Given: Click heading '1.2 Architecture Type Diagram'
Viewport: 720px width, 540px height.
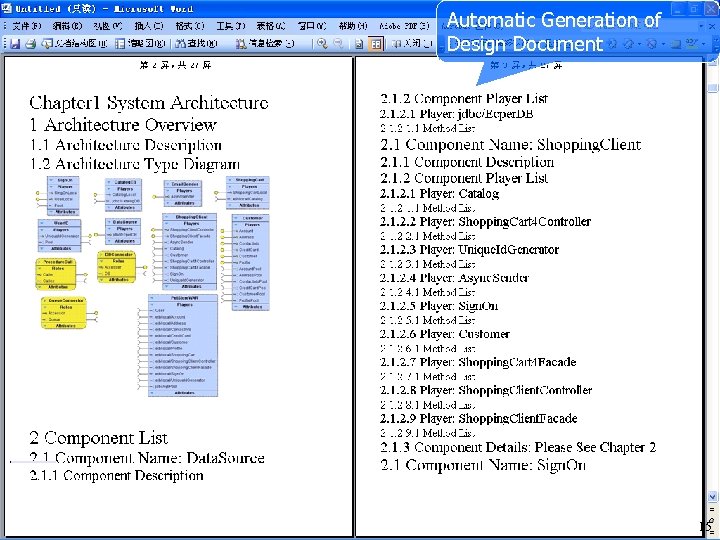Looking at the screenshot, I should [x=135, y=163].
